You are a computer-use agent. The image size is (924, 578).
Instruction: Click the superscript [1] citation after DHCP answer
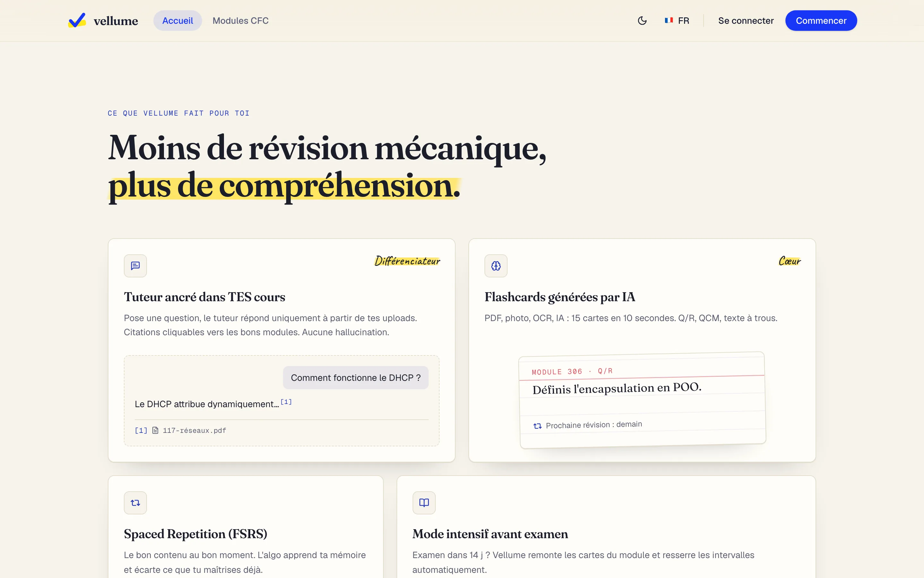[286, 402]
